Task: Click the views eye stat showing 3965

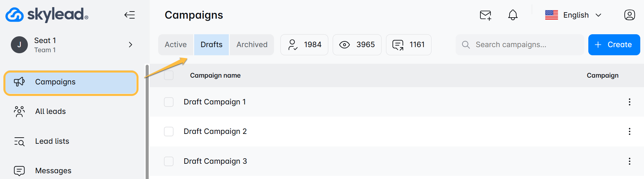Action: 357,45
